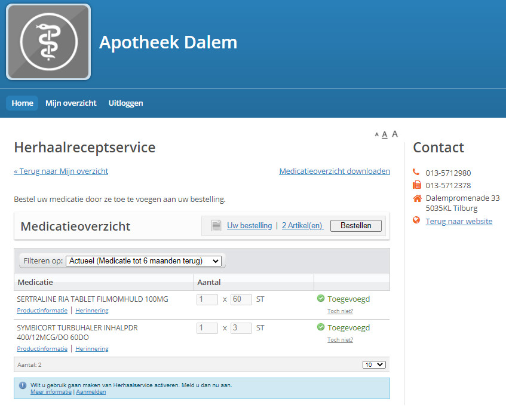The height and width of the screenshot is (420, 506).
Task: Click Aanmelden in the notice
Action: click(91, 392)
